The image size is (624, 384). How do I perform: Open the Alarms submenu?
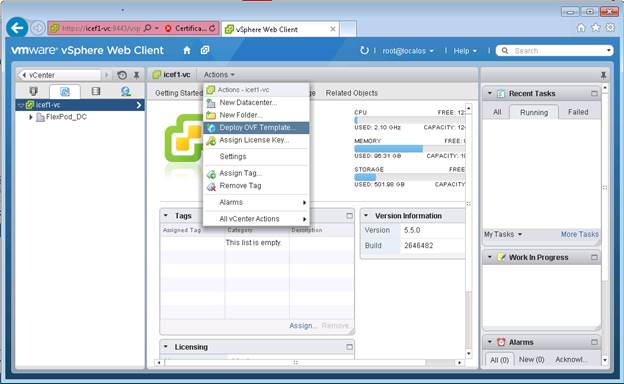(256, 202)
